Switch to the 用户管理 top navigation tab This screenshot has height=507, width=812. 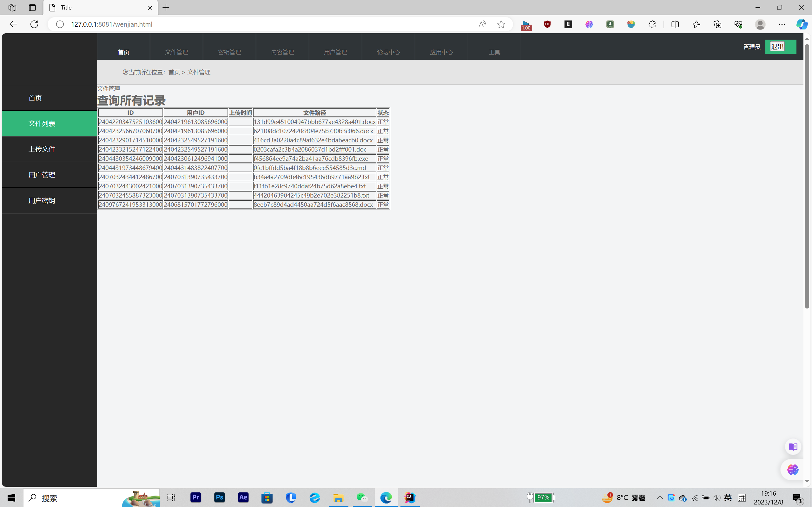[x=335, y=52]
